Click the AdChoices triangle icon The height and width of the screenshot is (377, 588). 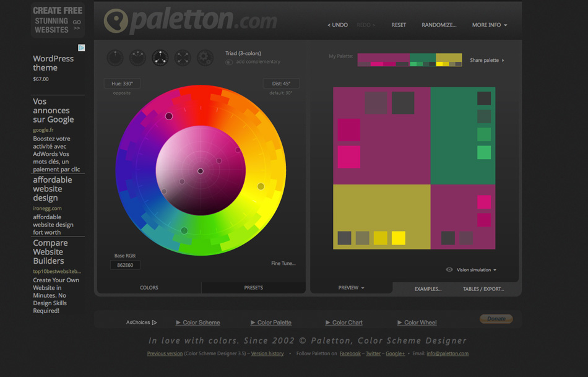[154, 323]
